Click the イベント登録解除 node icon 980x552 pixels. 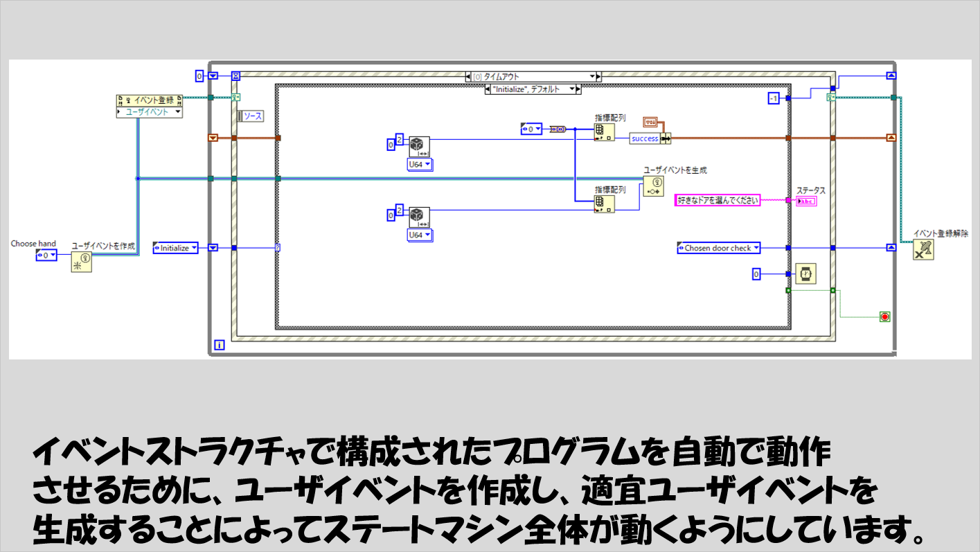tap(923, 250)
